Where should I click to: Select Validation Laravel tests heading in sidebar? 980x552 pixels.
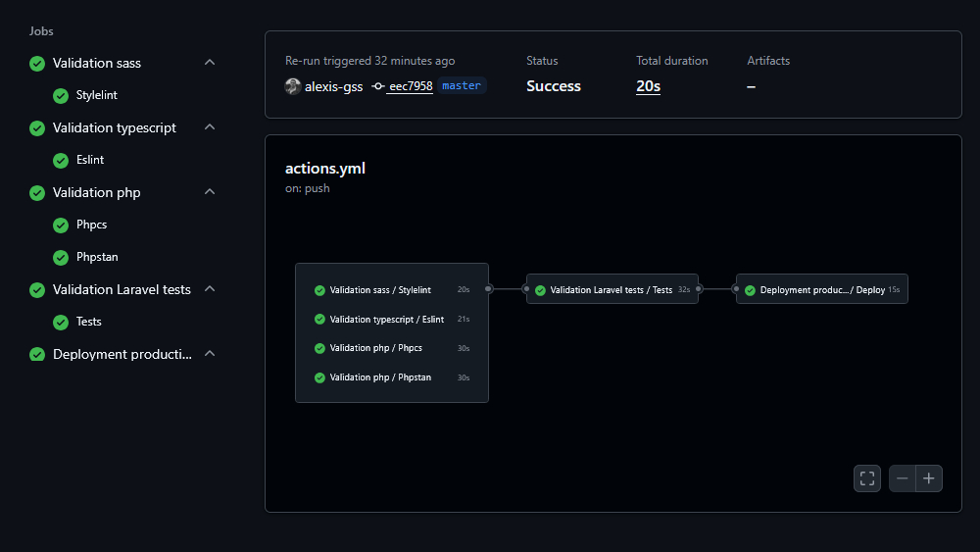122,289
